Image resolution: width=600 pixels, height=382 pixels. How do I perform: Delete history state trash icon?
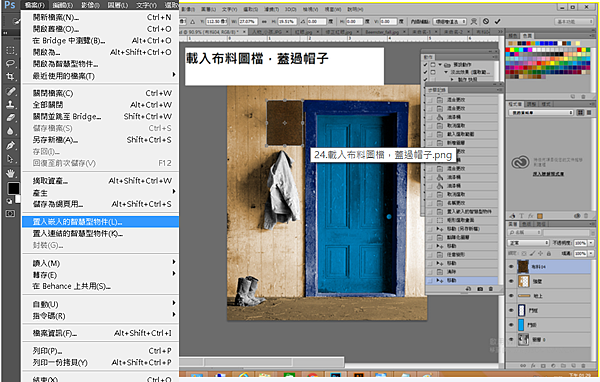(491, 289)
